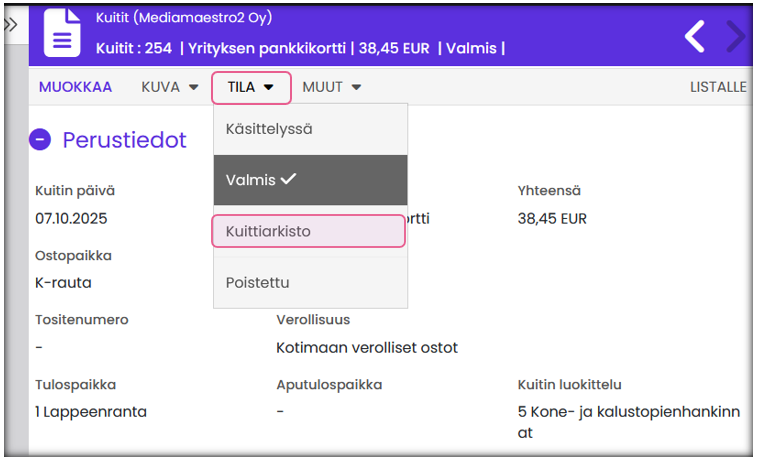Click the Kuitit (Mediamaestro2 Oy) header title
The height and width of the screenshot is (460, 757).
pyautogui.click(x=183, y=18)
